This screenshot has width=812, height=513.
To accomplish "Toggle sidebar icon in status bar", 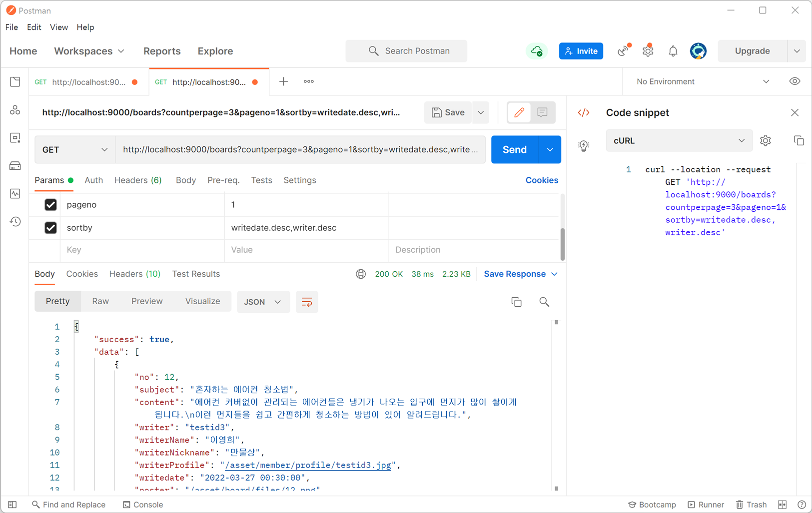I will 12,505.
